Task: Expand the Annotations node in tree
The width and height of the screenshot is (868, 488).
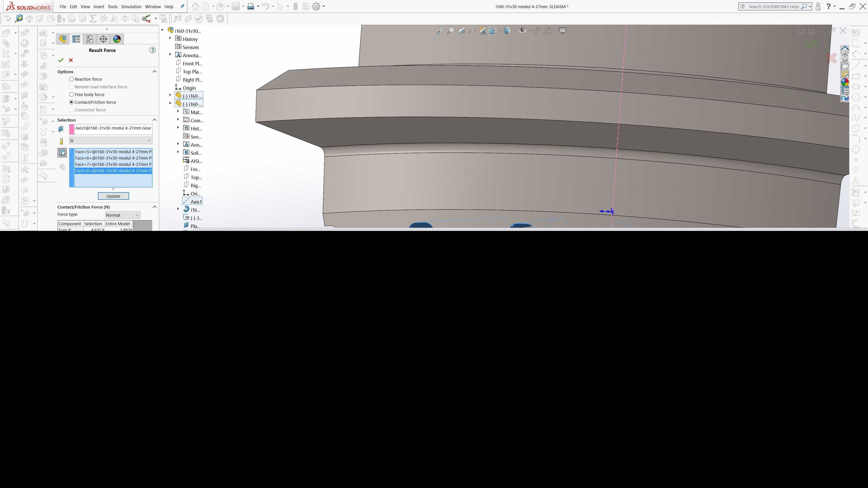Action: click(170, 54)
